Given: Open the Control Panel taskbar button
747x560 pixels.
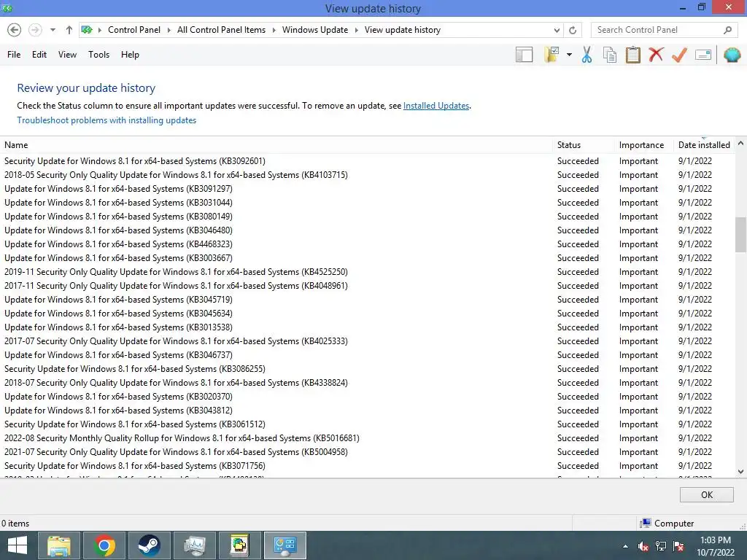Looking at the screenshot, I should pyautogui.click(x=285, y=545).
